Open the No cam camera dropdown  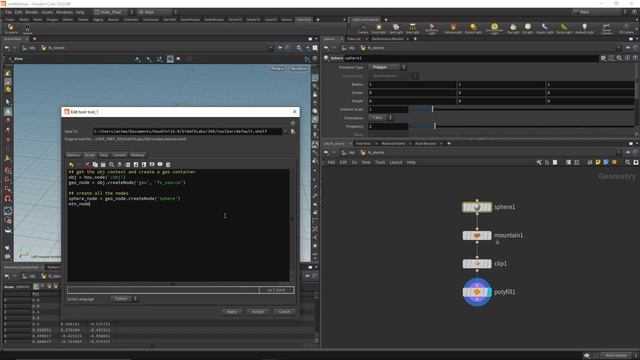pyautogui.click(x=298, y=69)
